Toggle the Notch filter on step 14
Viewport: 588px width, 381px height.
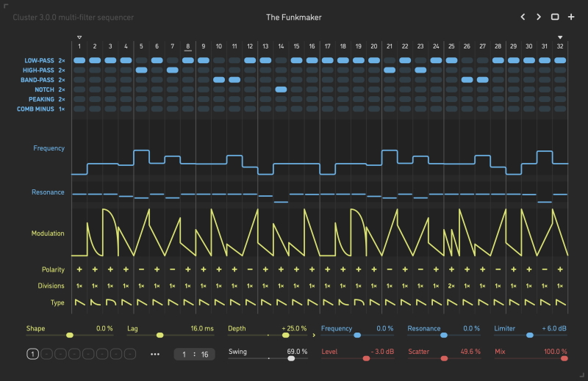pyautogui.click(x=281, y=89)
